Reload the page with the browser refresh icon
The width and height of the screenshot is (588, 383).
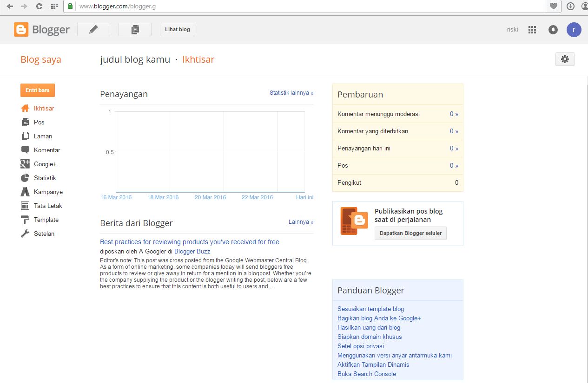coord(39,6)
